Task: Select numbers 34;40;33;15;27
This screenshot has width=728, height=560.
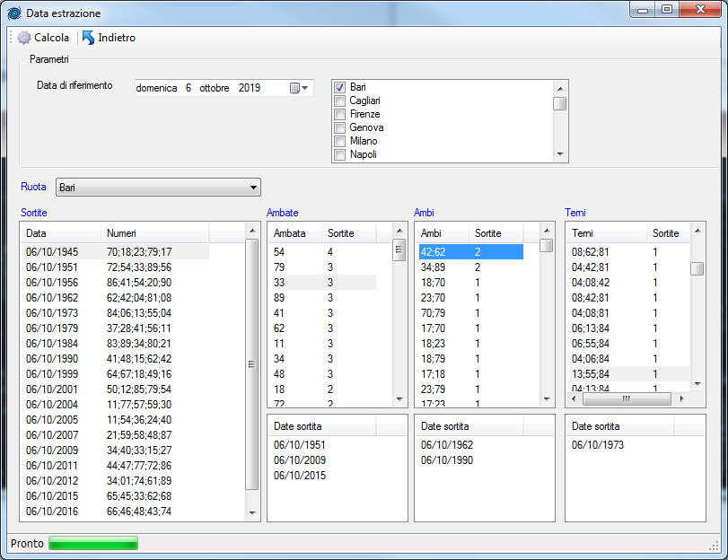Action: click(139, 451)
